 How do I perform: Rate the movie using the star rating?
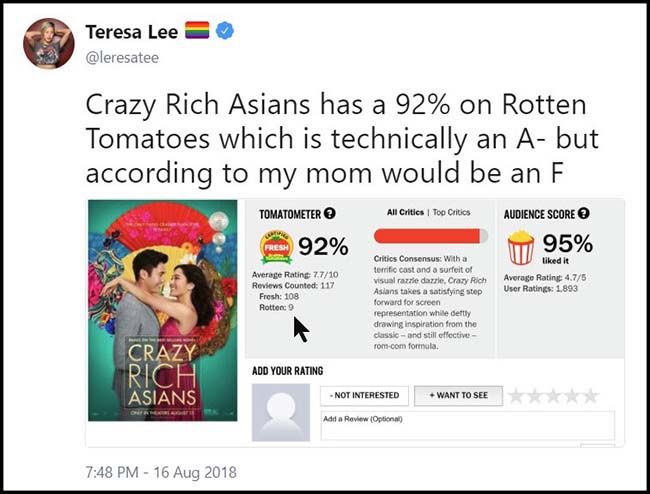click(560, 395)
